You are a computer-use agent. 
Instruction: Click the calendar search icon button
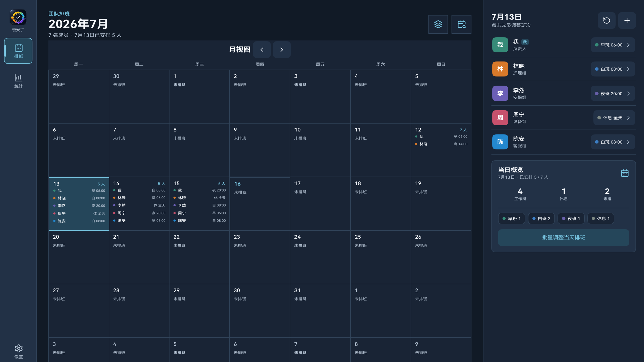click(x=461, y=24)
